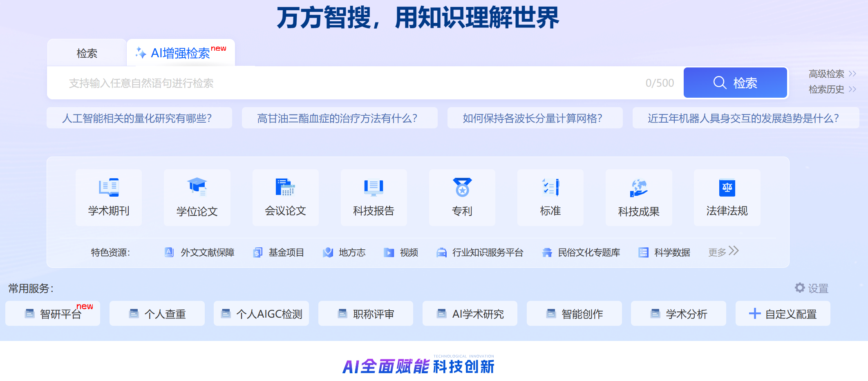Select the AI增强检索 tab
This screenshot has height=381, width=868.
(x=181, y=53)
